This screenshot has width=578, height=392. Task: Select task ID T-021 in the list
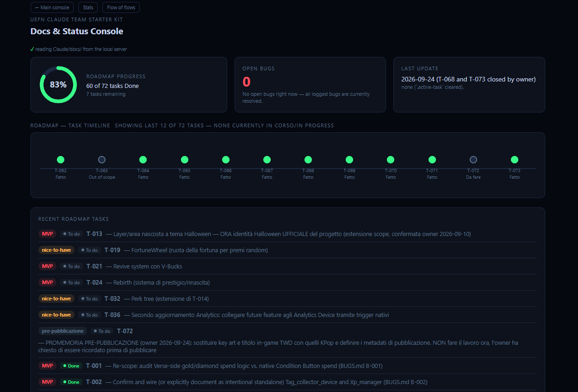[94, 266]
